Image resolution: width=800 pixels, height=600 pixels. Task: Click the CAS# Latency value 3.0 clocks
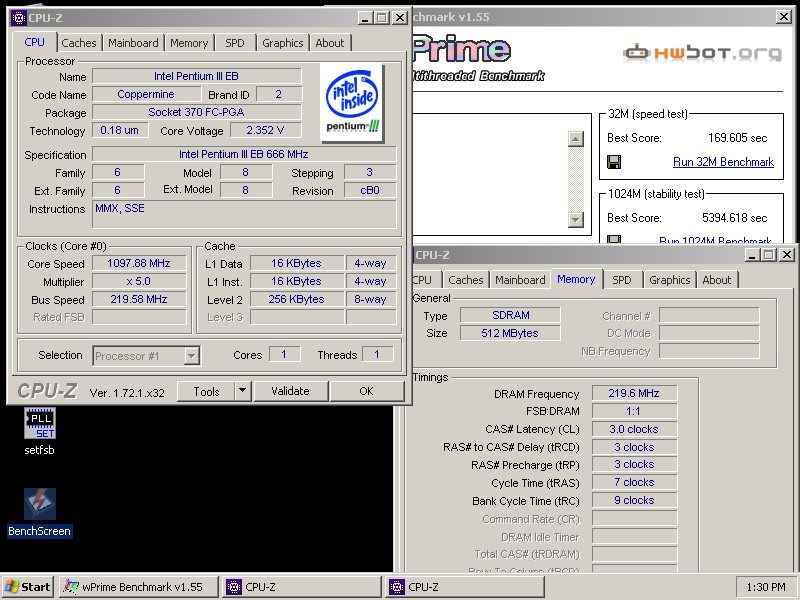click(x=634, y=429)
